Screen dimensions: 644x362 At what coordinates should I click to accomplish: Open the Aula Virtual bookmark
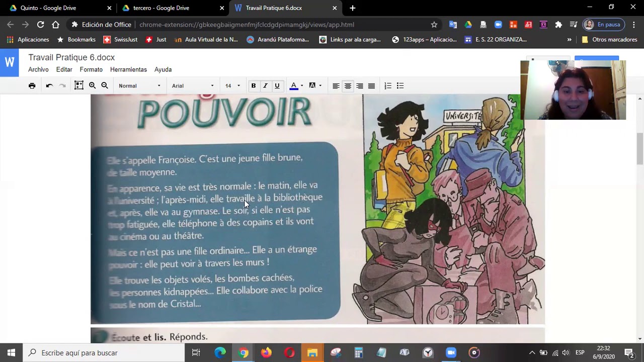(206, 40)
